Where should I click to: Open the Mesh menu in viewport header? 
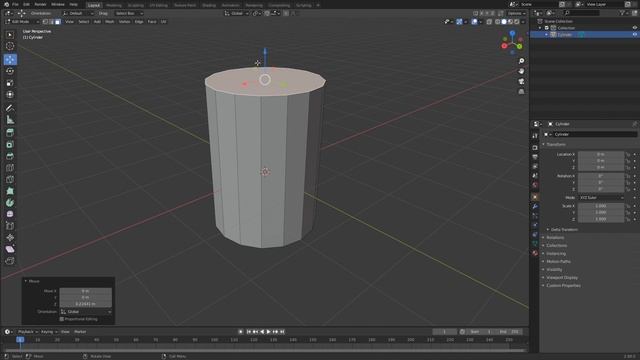click(x=110, y=22)
